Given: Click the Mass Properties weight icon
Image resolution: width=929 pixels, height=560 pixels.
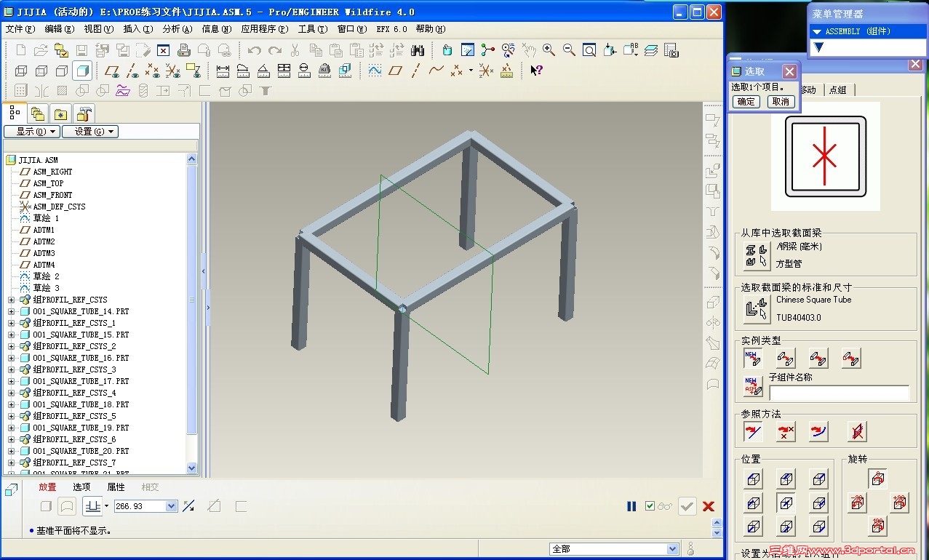Looking at the screenshot, I should [x=324, y=71].
